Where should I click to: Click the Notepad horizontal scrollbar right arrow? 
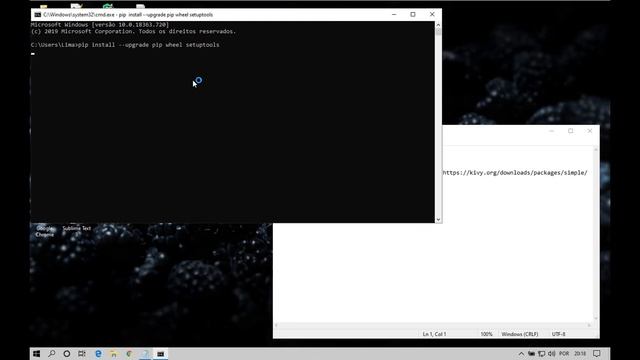[x=589, y=325]
